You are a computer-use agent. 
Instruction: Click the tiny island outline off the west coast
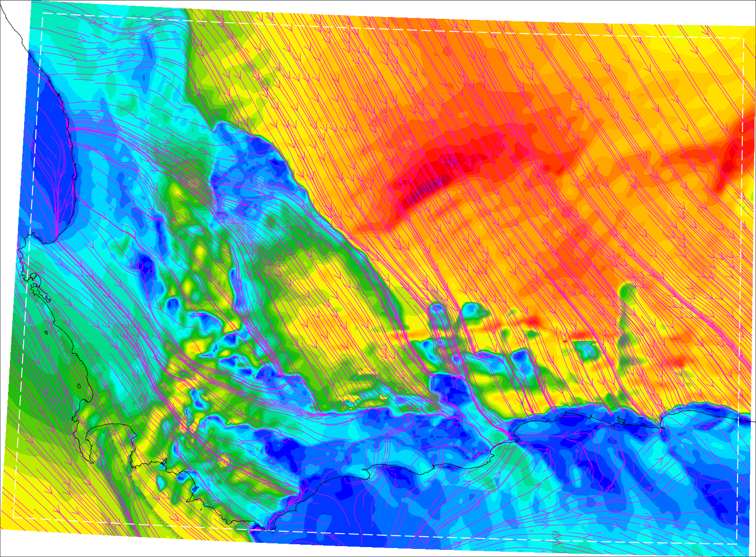(x=46, y=332)
